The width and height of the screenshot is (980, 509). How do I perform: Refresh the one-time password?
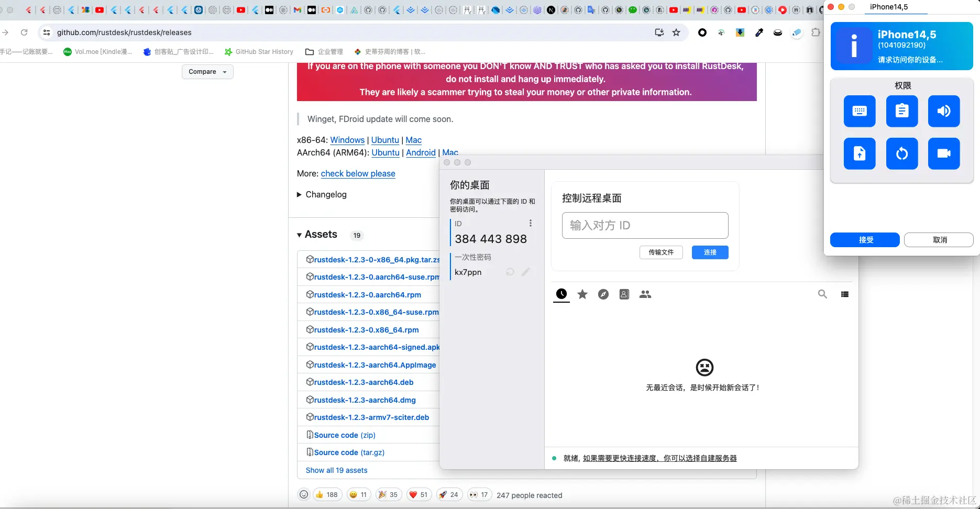pyautogui.click(x=510, y=272)
